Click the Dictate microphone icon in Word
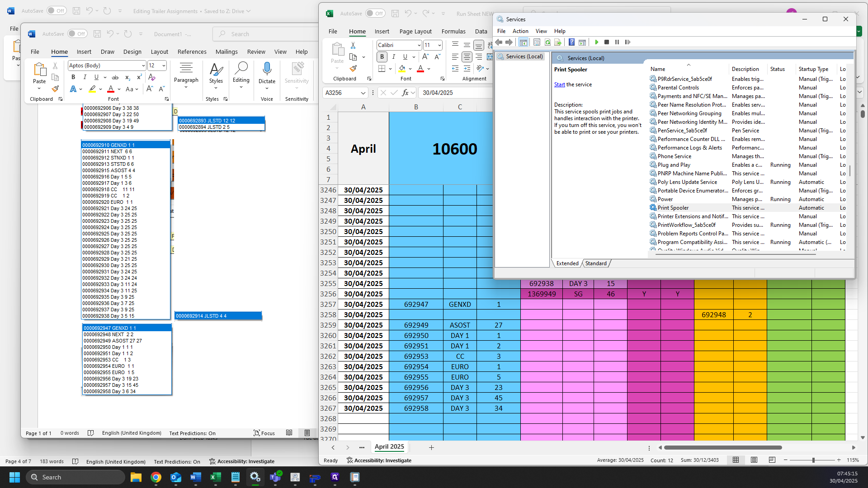Image resolution: width=868 pixels, height=488 pixels. pyautogui.click(x=267, y=69)
